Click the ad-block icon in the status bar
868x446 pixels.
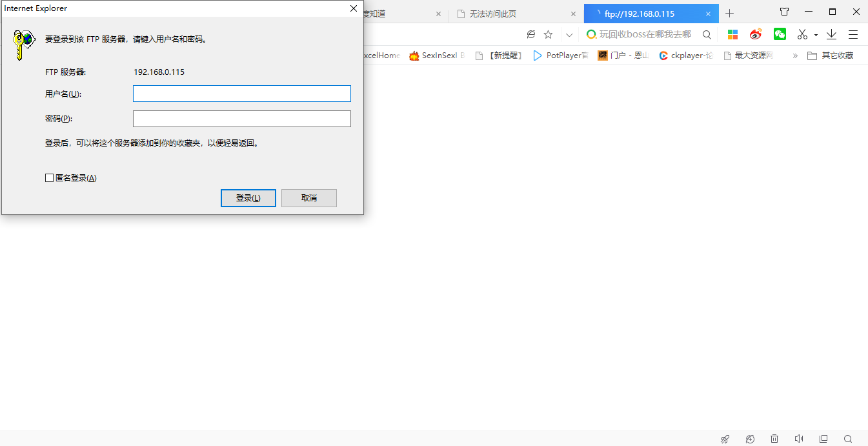750,438
